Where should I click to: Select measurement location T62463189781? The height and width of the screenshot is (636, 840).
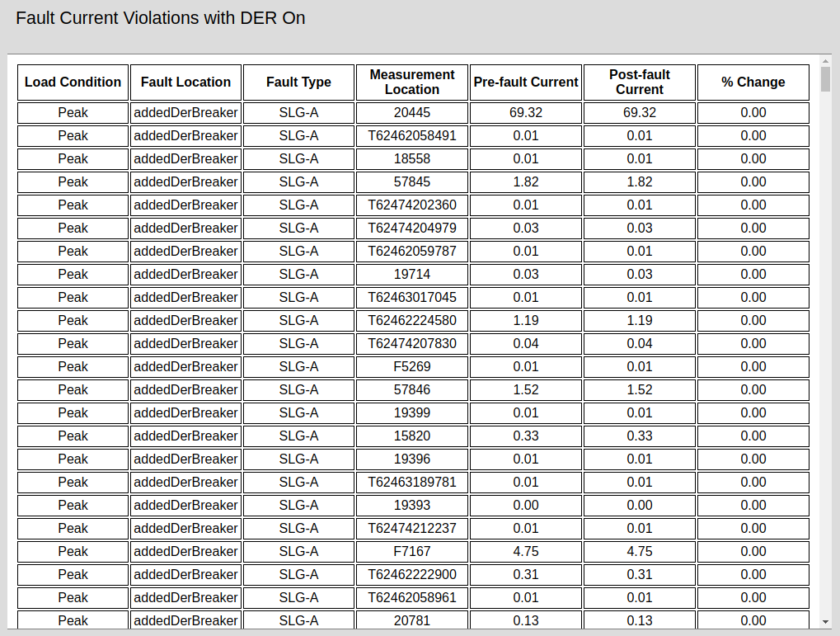click(412, 482)
